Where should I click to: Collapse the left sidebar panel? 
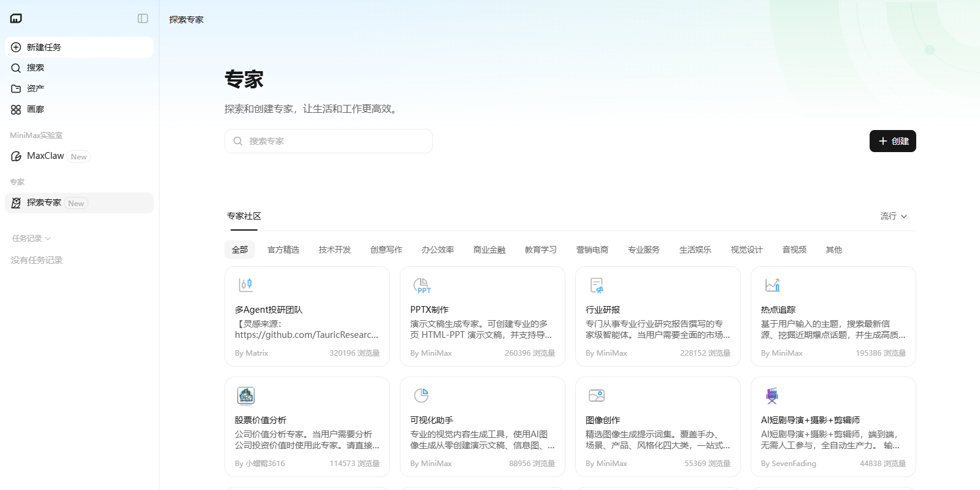[143, 18]
